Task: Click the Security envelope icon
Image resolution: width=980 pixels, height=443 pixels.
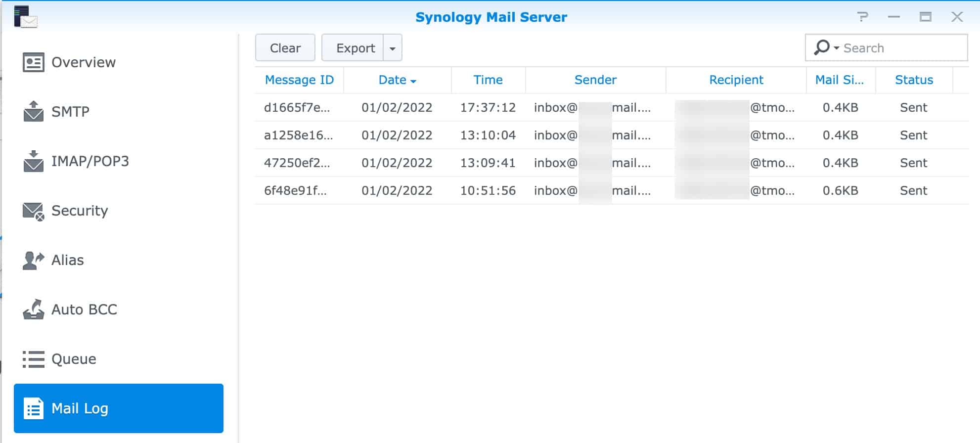Action: coord(33,211)
